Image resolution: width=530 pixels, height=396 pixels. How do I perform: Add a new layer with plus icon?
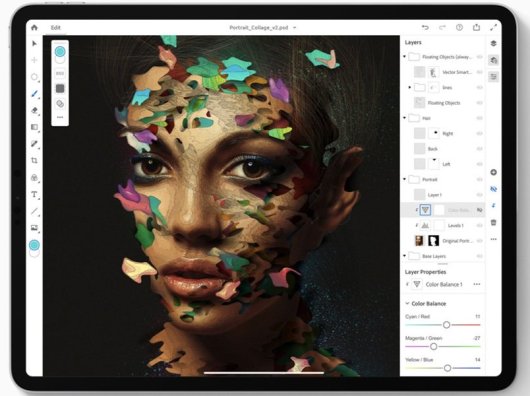(x=493, y=172)
